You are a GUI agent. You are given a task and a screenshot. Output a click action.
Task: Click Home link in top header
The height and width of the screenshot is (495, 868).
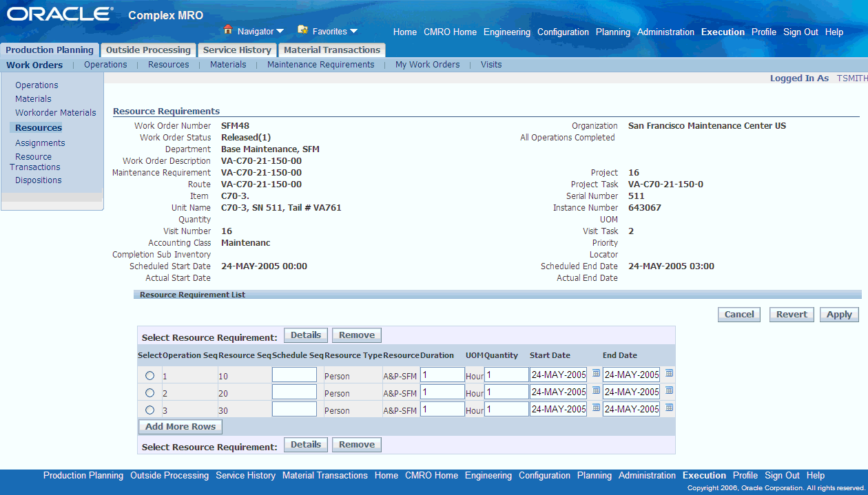pos(405,32)
